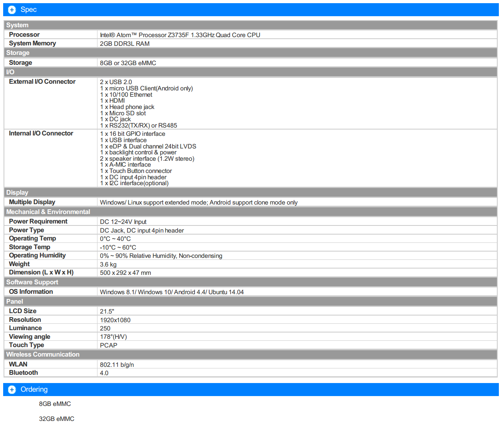This screenshot has height=432, width=504.
Task: Click the OS Information label
Action: click(31, 292)
